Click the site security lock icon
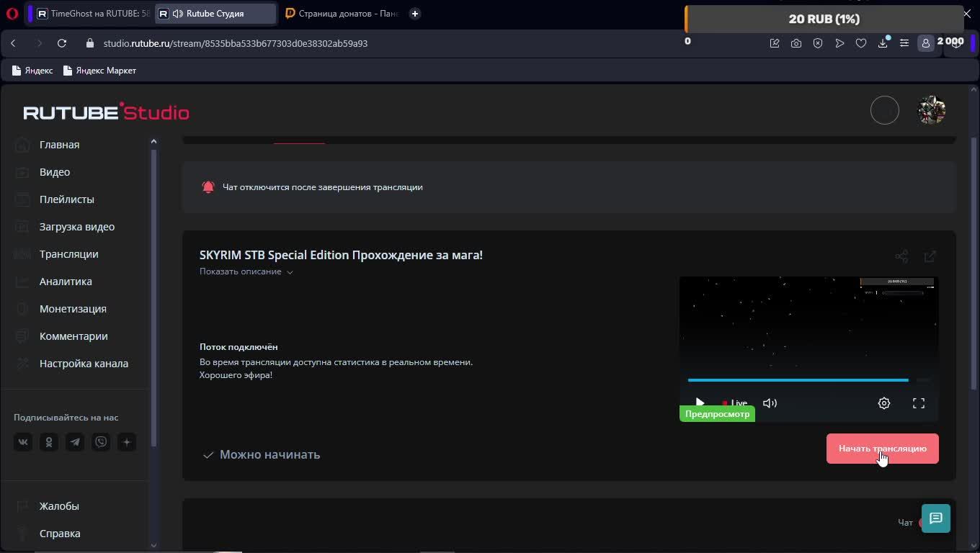980x553 pixels. pyautogui.click(x=90, y=43)
